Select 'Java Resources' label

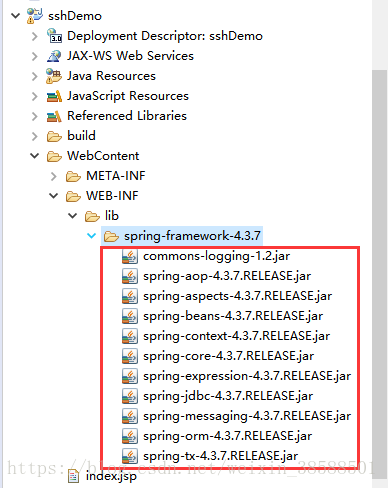[x=111, y=76]
